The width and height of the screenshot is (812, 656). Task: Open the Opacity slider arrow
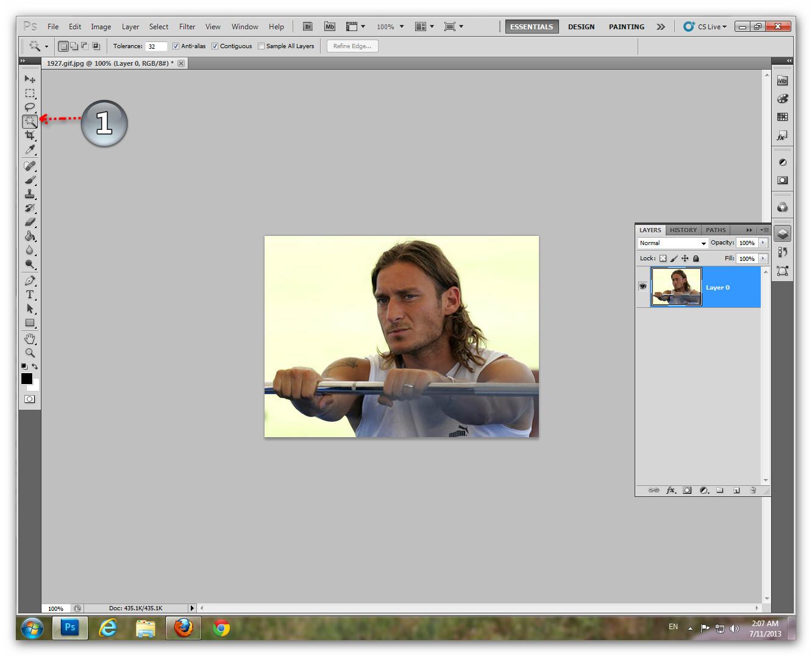[763, 243]
